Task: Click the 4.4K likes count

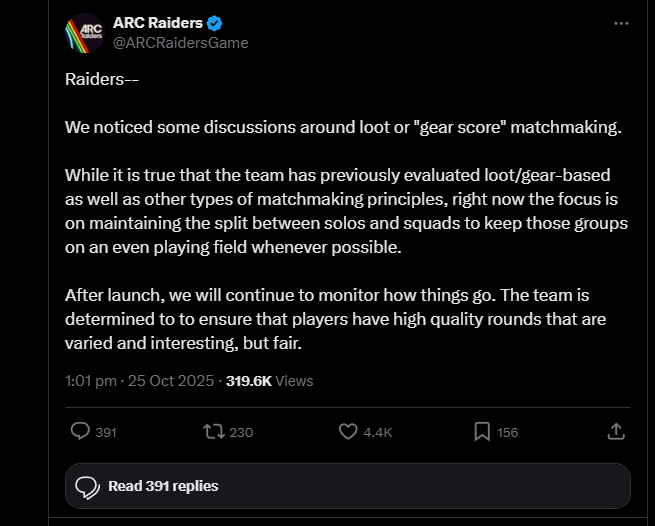Action: 378,433
